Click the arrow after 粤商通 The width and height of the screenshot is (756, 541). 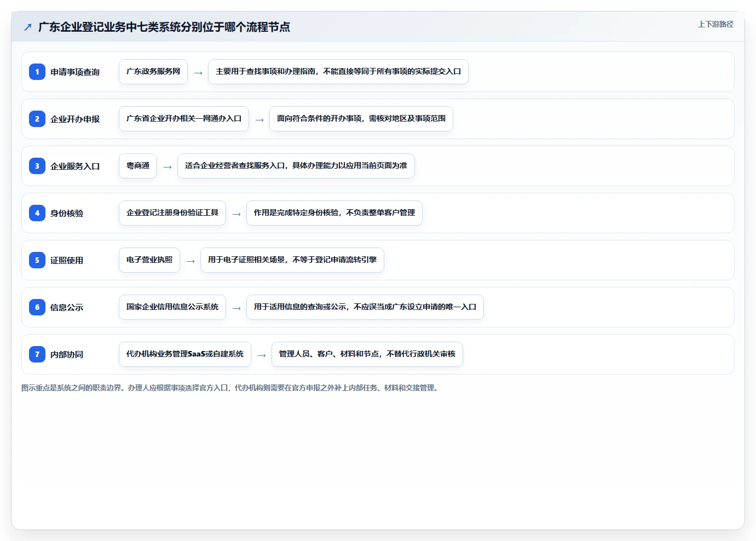(x=168, y=167)
